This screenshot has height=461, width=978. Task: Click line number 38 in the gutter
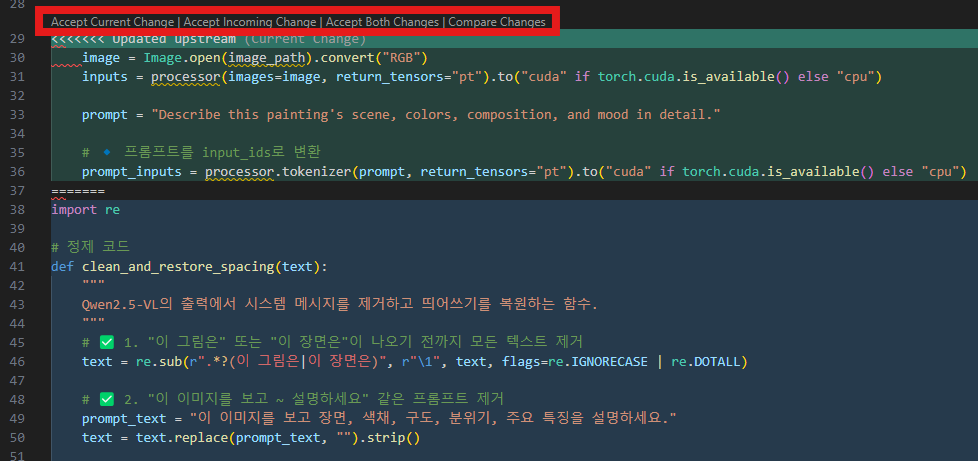[18, 210]
